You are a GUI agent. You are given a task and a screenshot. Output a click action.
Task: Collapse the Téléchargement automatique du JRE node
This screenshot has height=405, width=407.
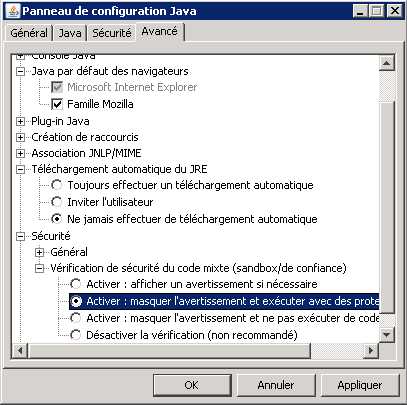coord(21,169)
